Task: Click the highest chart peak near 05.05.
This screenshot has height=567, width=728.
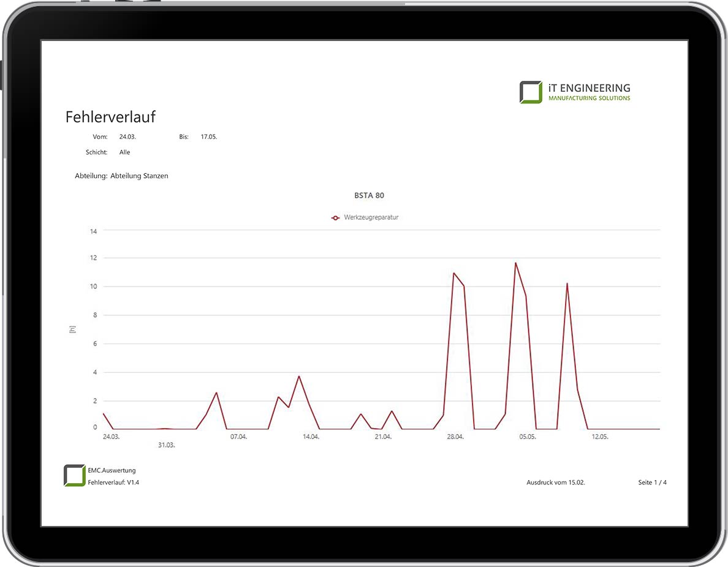Action: click(x=515, y=263)
